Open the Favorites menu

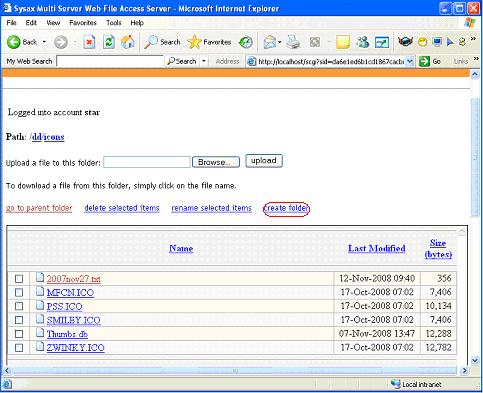tap(83, 23)
